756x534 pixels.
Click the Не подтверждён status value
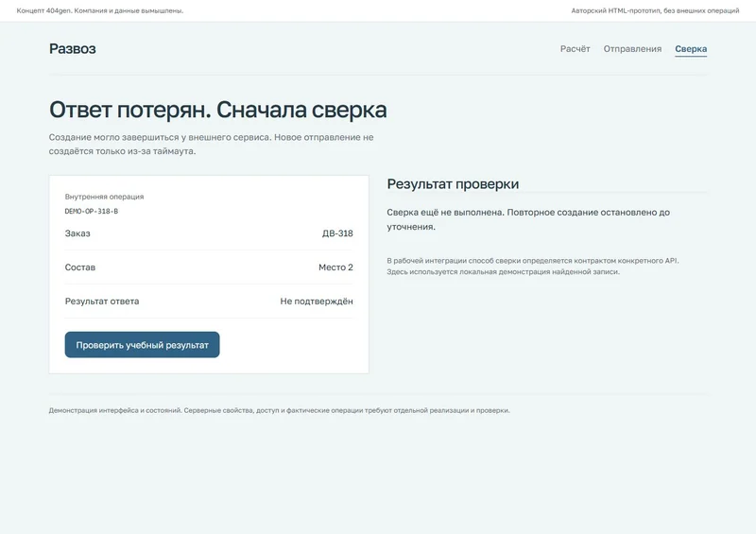[317, 301]
